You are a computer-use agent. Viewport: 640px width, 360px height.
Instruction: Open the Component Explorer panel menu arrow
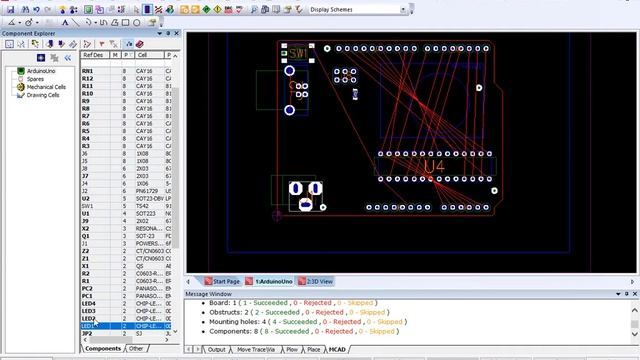[x=160, y=33]
